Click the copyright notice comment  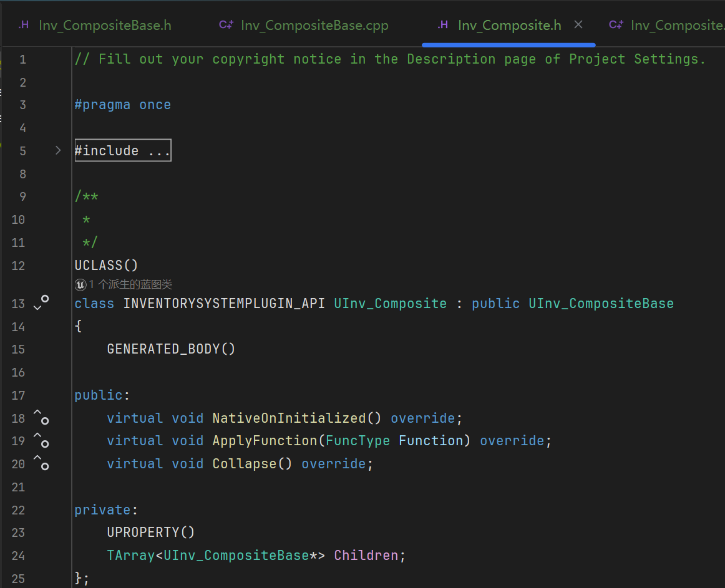click(390, 59)
